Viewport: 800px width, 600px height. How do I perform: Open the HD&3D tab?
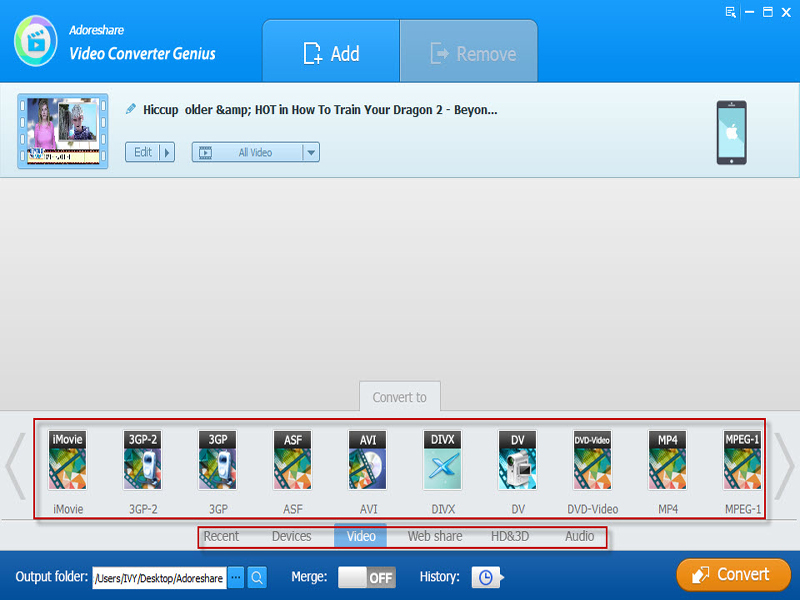coord(510,536)
